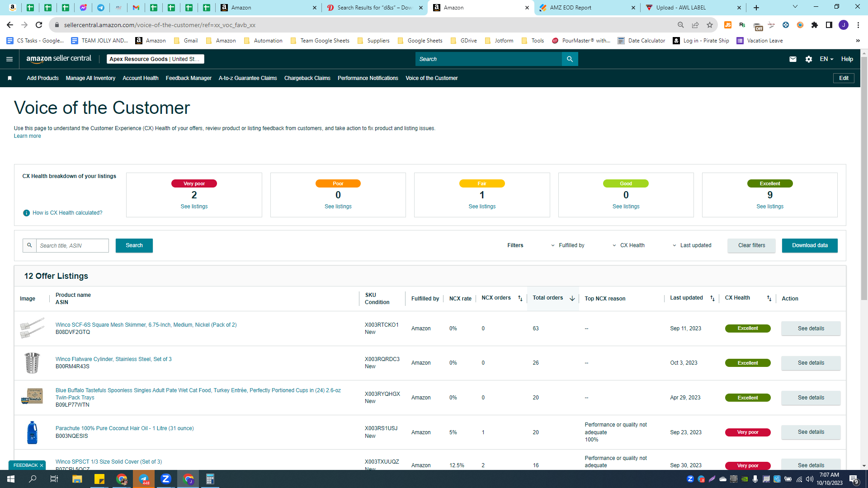Open a new browser tab with plus icon
The height and width of the screenshot is (488, 868).
coord(756,8)
